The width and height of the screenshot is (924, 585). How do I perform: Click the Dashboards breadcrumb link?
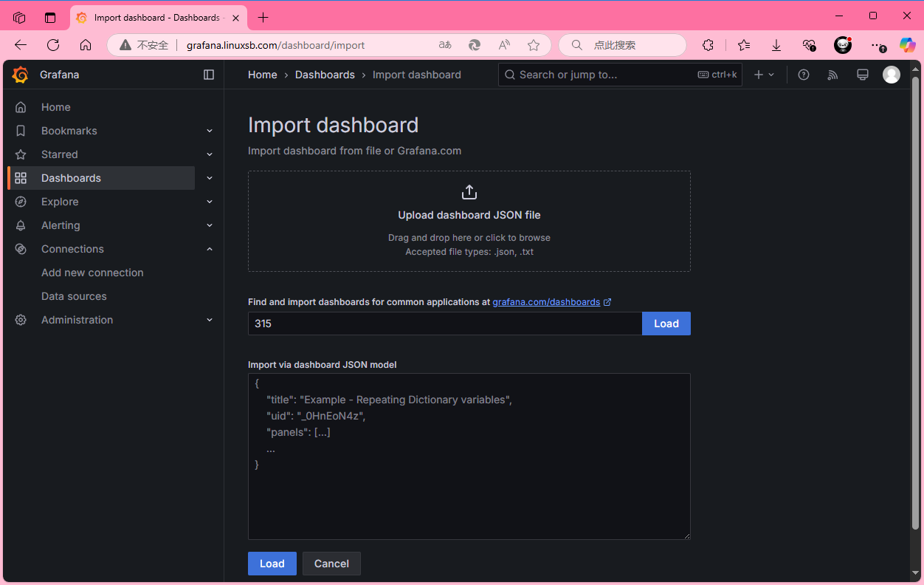325,75
